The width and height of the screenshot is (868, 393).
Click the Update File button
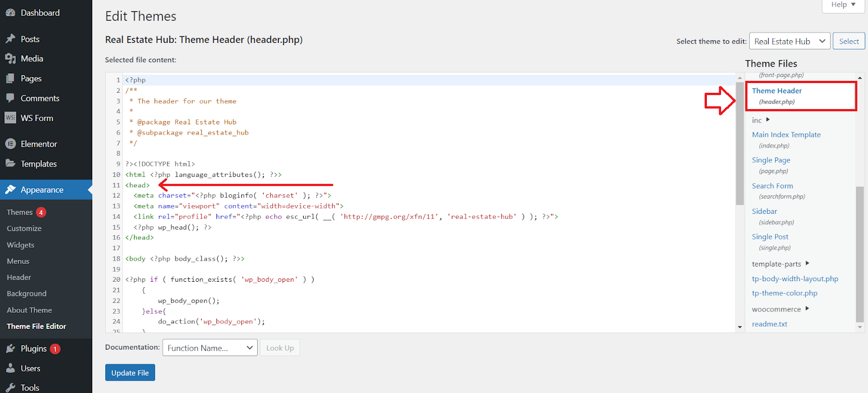point(130,373)
